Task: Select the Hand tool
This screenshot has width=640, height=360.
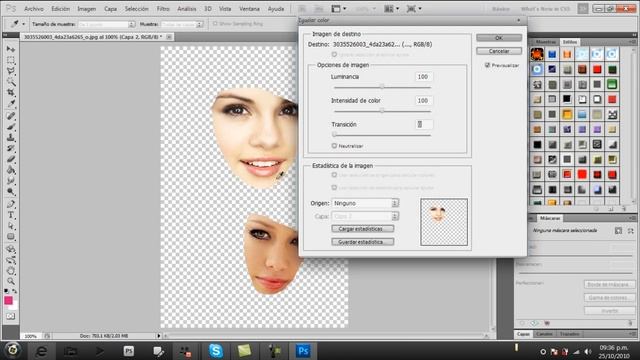Action: [x=11, y=271]
